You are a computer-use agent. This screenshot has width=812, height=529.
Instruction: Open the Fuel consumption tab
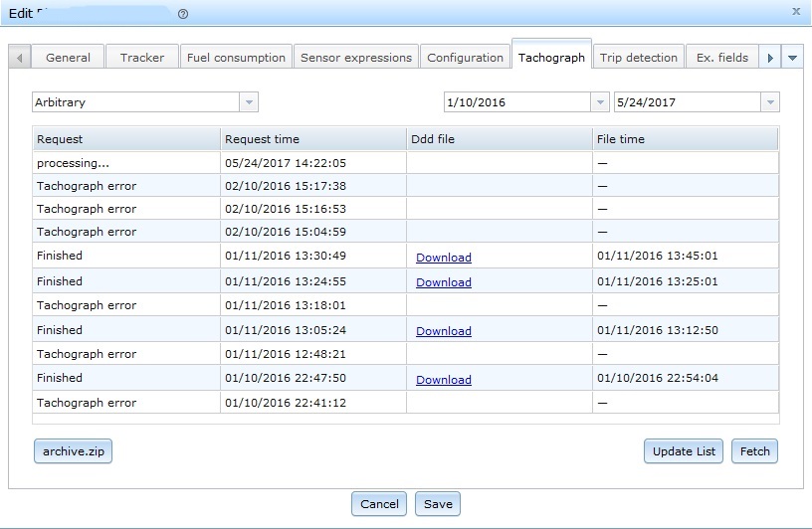236,58
